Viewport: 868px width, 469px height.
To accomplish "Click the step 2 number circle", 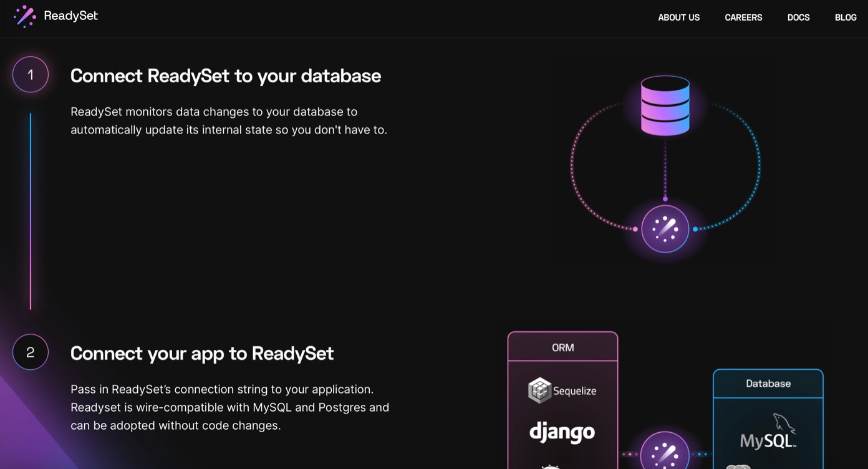I will point(31,352).
